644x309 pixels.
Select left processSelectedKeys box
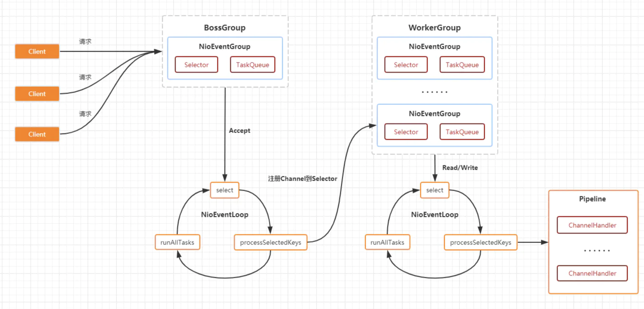pos(271,242)
